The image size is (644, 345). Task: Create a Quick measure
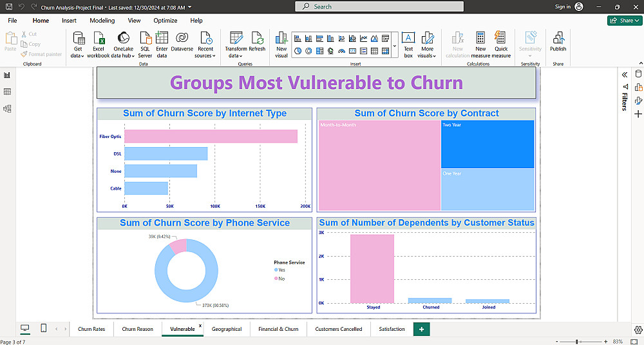tap(501, 45)
